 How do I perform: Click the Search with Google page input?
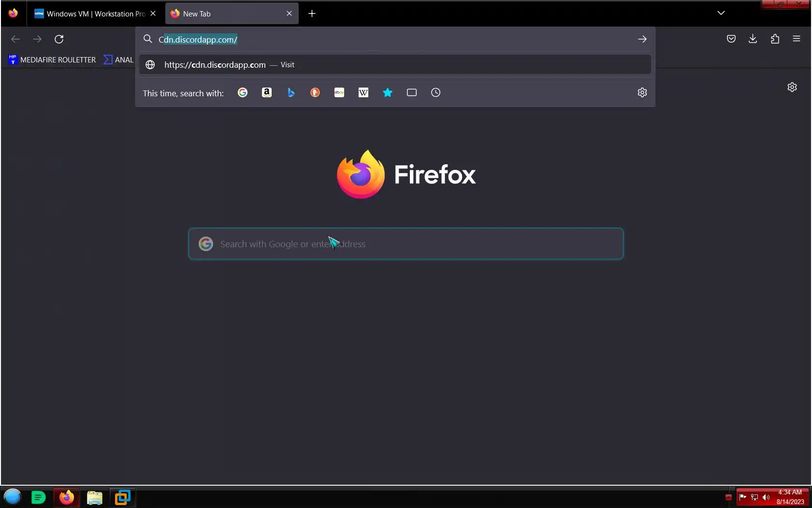click(x=406, y=244)
